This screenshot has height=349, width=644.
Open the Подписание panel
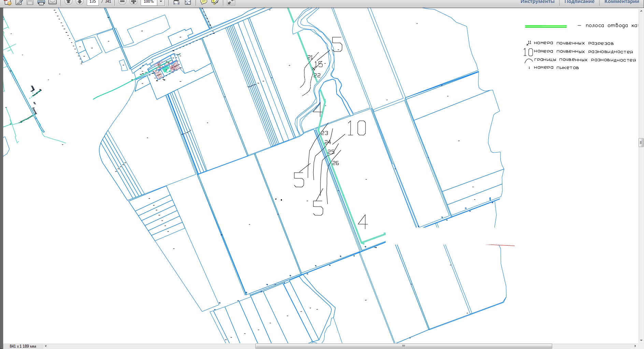click(579, 2)
